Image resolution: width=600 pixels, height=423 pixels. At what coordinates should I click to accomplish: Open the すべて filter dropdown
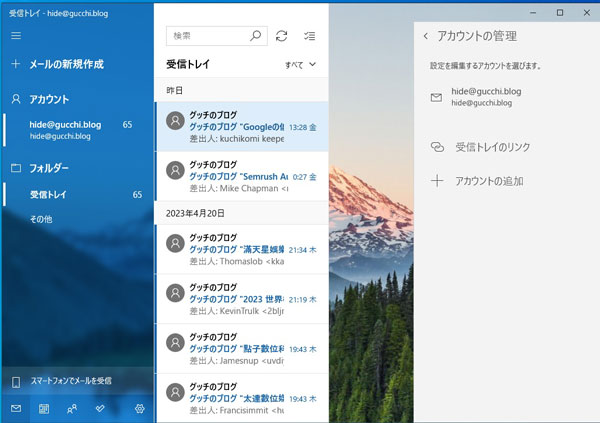300,65
